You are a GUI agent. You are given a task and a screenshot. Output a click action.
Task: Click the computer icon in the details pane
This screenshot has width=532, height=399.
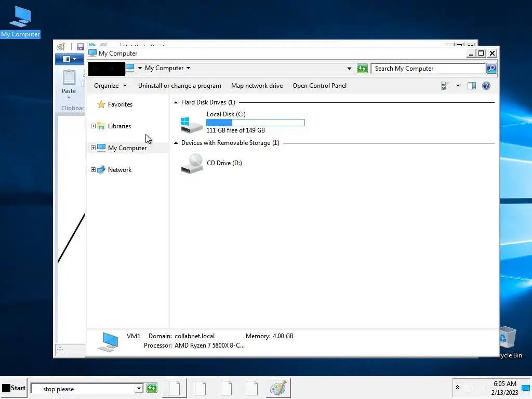[x=108, y=342]
